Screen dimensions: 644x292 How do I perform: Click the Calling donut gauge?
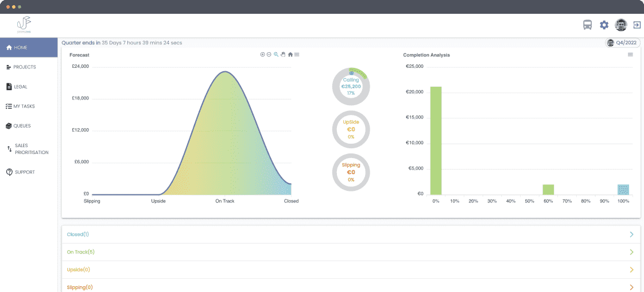351,86
